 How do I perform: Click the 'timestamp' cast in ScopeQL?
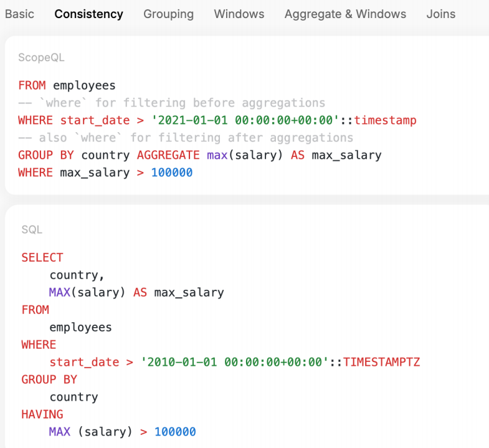(385, 120)
